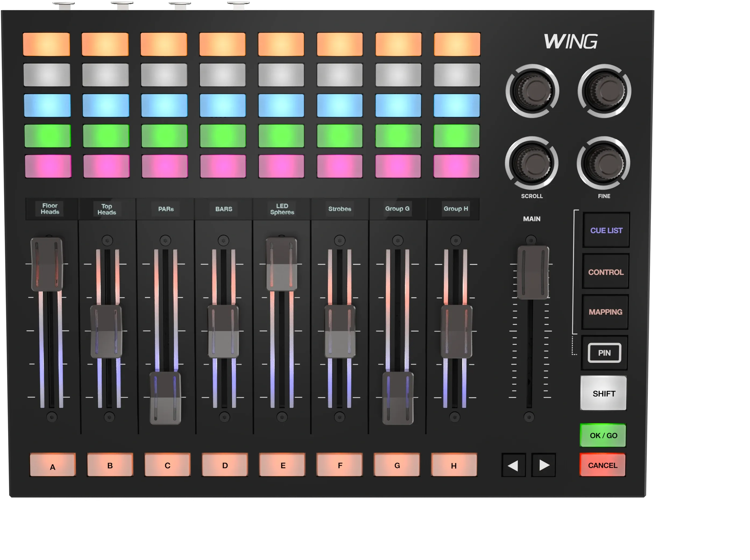The width and height of the screenshot is (750, 560).
Task: Click the Floor Heads scribble strip label
Action: pyautogui.click(x=50, y=209)
